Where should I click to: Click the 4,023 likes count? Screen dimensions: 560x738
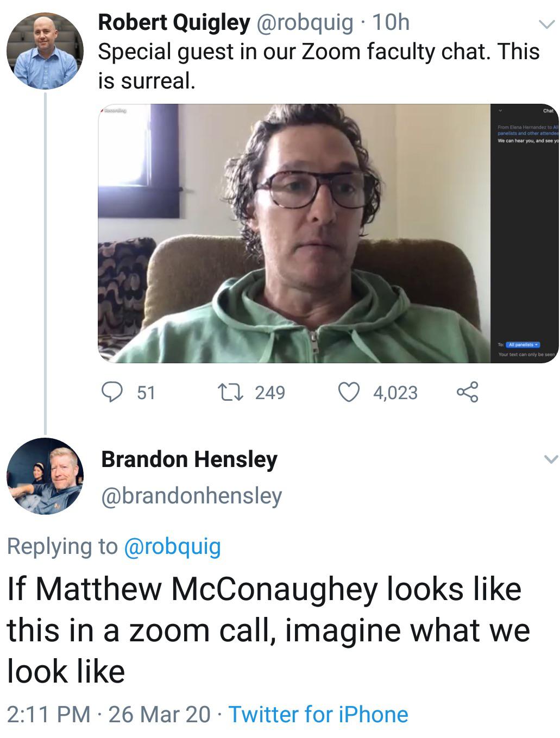pyautogui.click(x=395, y=393)
